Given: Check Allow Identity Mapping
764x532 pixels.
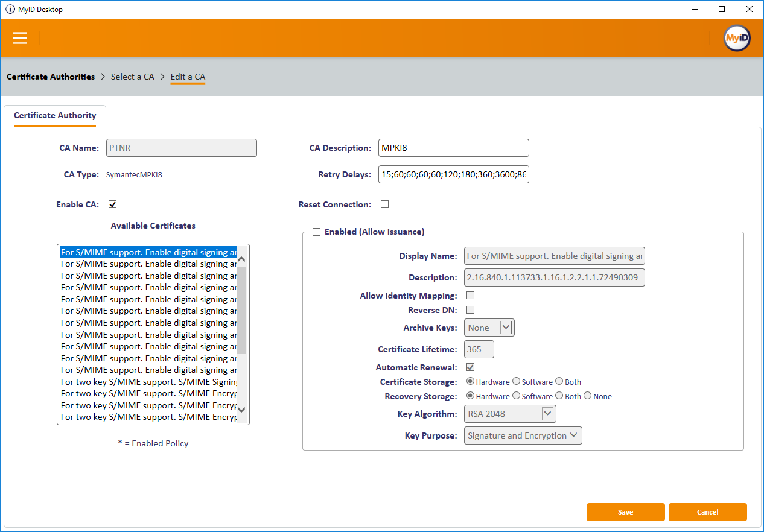Looking at the screenshot, I should [471, 296].
